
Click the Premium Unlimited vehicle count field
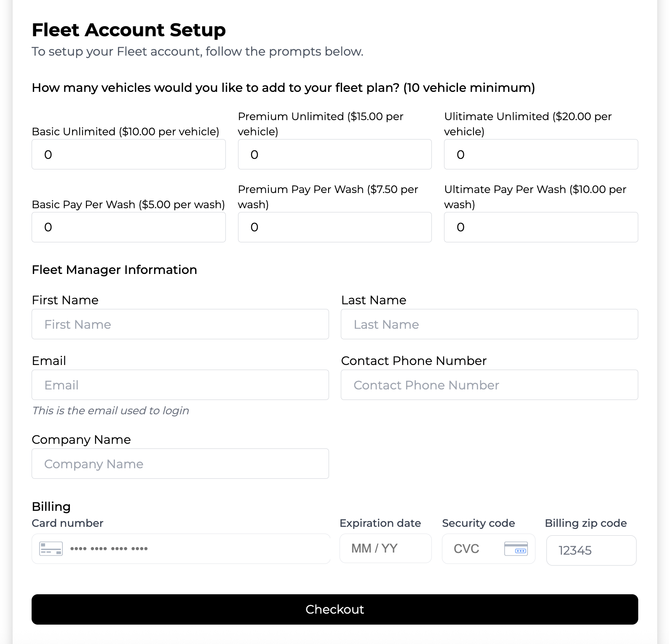(334, 154)
